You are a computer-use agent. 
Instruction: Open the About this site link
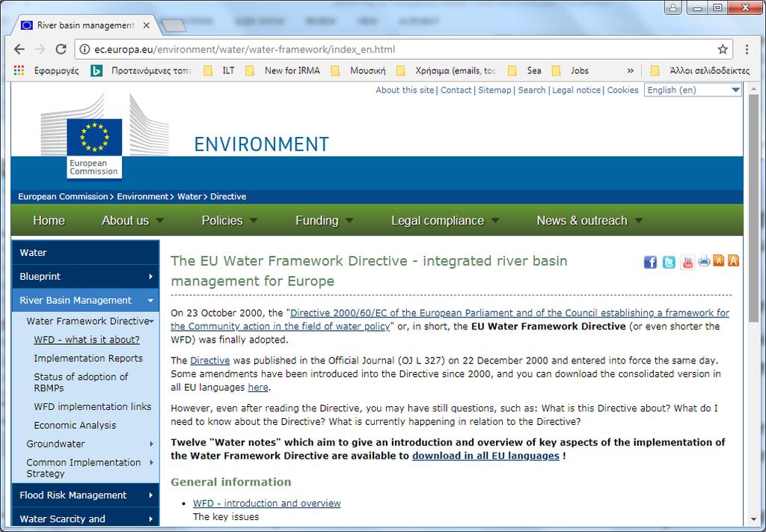point(405,90)
